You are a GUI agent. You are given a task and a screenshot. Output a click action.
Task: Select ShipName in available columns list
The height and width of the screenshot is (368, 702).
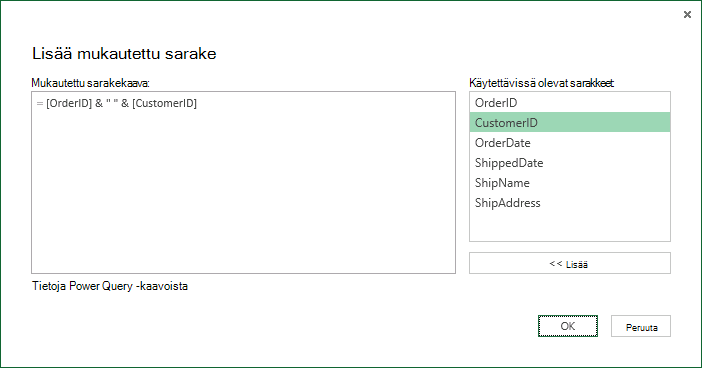pos(570,183)
